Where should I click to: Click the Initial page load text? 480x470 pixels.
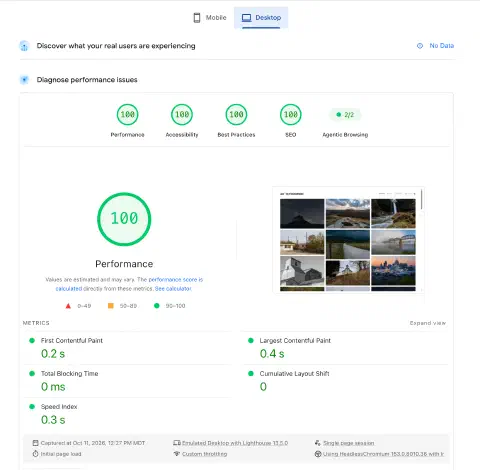click(x=61, y=454)
